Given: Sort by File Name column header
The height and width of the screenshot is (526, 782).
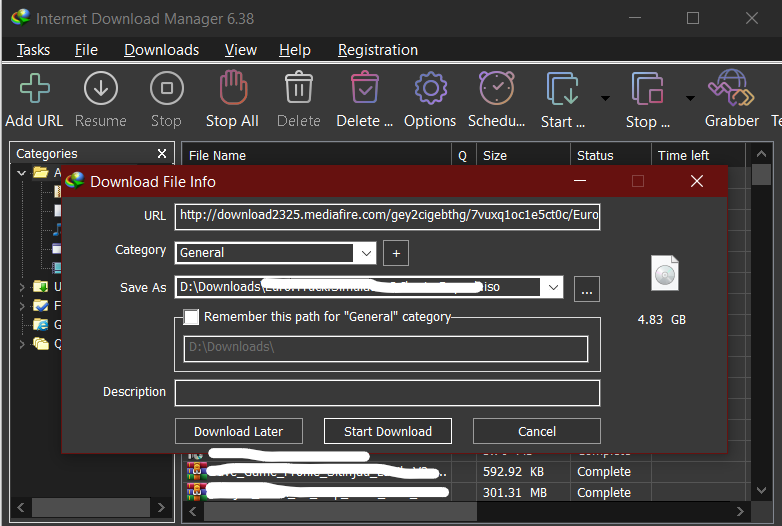Looking at the screenshot, I should [317, 156].
